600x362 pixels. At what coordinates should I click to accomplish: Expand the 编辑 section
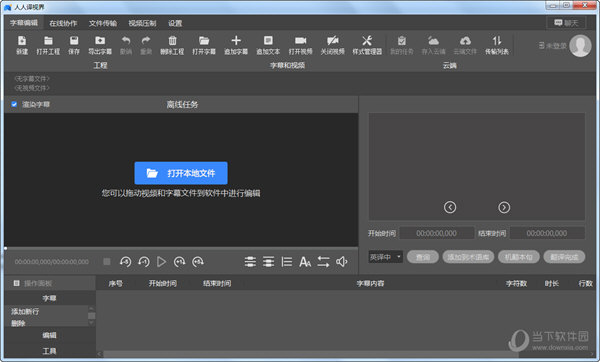(x=49, y=335)
